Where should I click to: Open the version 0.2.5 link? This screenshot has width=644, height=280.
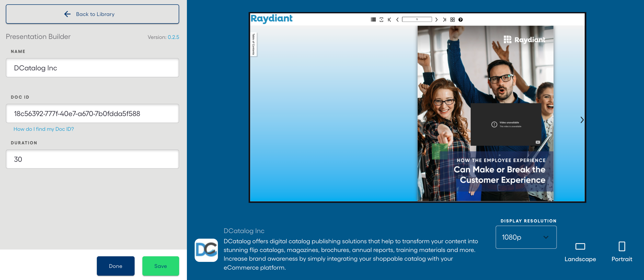click(173, 37)
